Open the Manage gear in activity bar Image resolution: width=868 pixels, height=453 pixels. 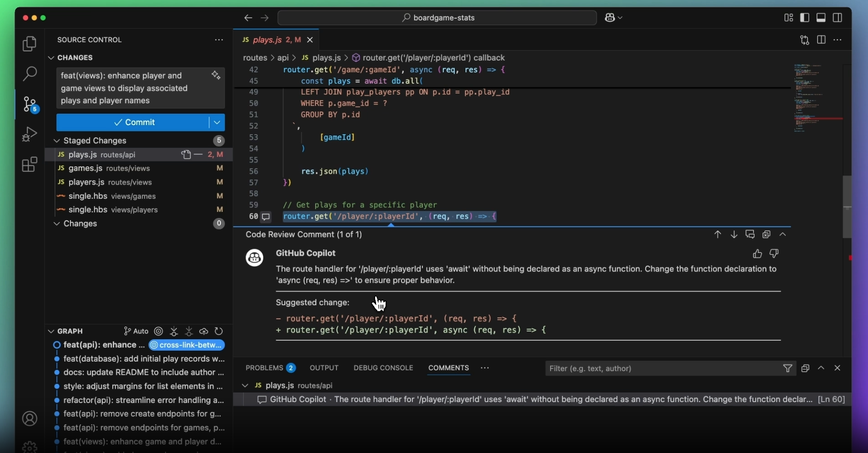click(30, 447)
